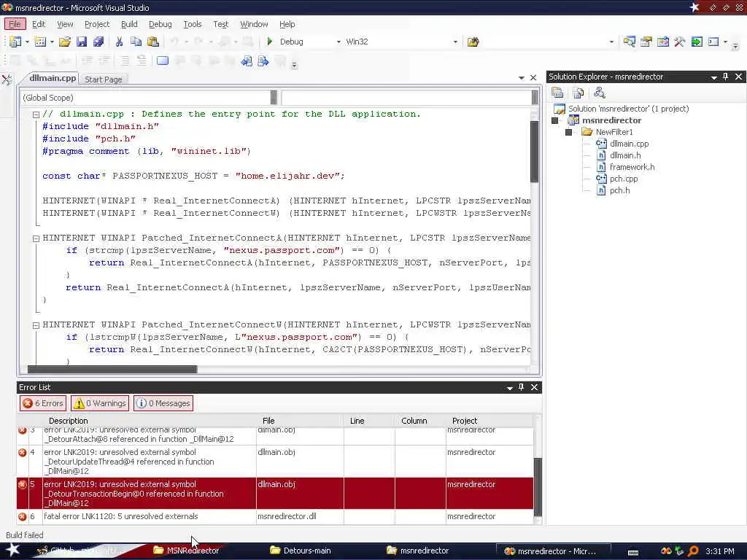Click the New Project toolbar icon
This screenshot has height=560, width=747.
point(15,42)
